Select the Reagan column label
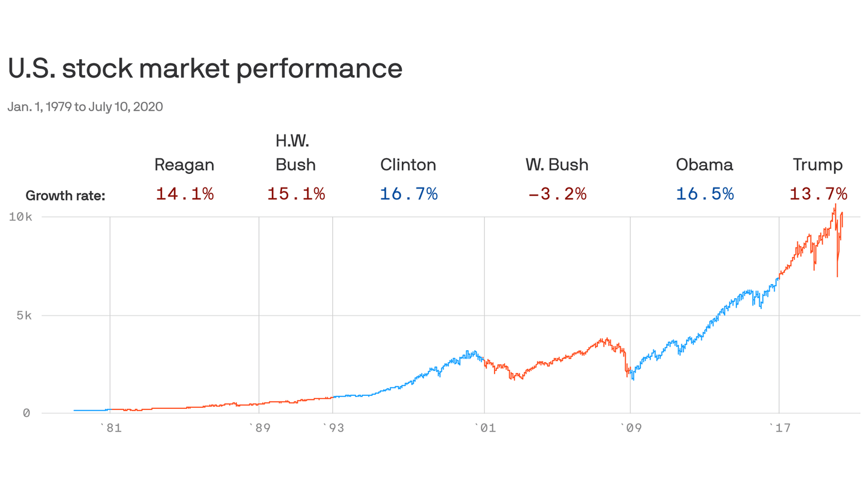 [184, 165]
